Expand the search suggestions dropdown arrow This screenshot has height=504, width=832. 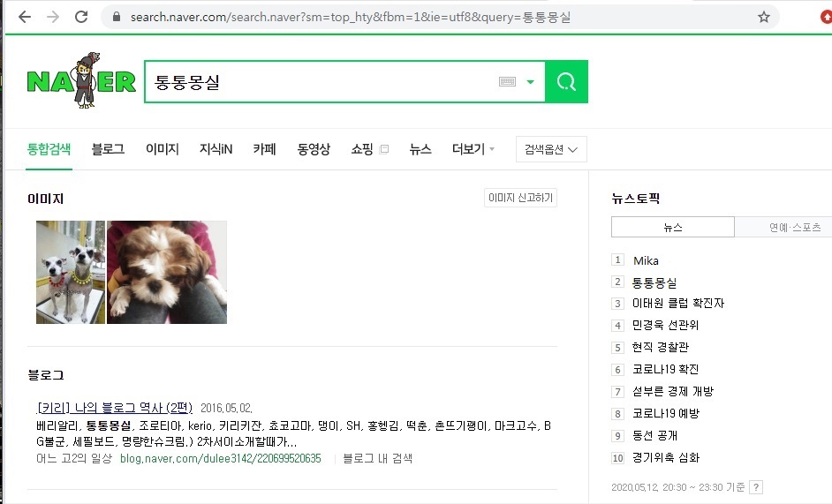tap(530, 82)
